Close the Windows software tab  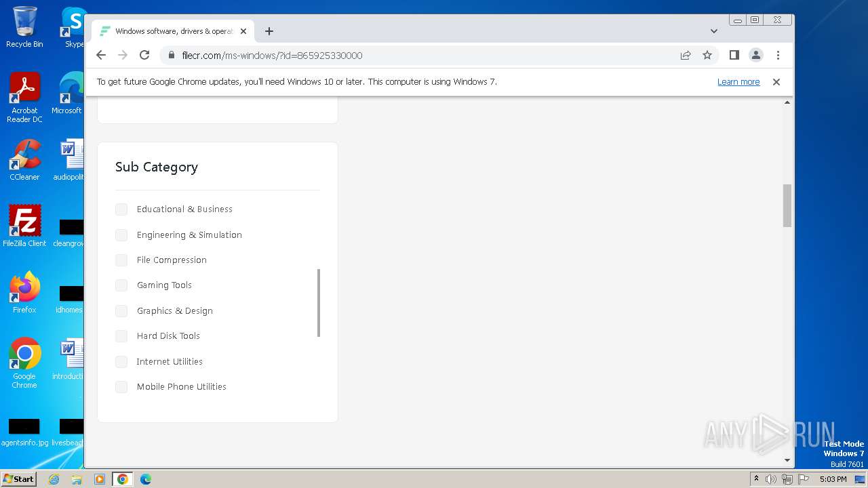[243, 31]
